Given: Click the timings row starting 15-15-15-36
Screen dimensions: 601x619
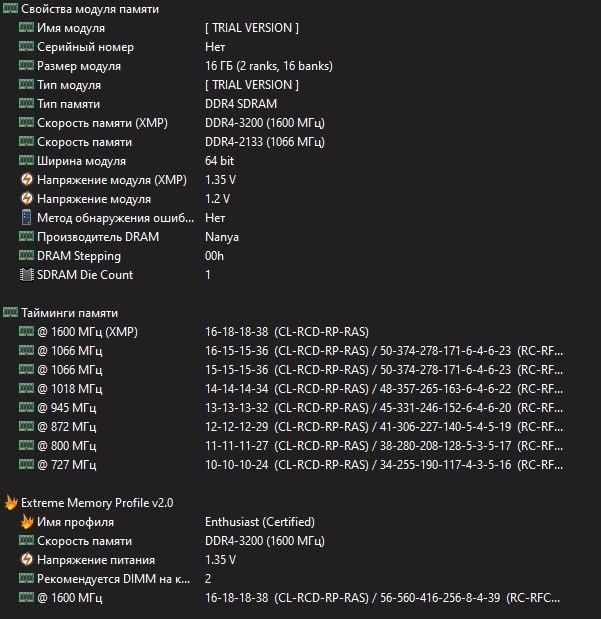Looking at the screenshot, I should (384, 370).
